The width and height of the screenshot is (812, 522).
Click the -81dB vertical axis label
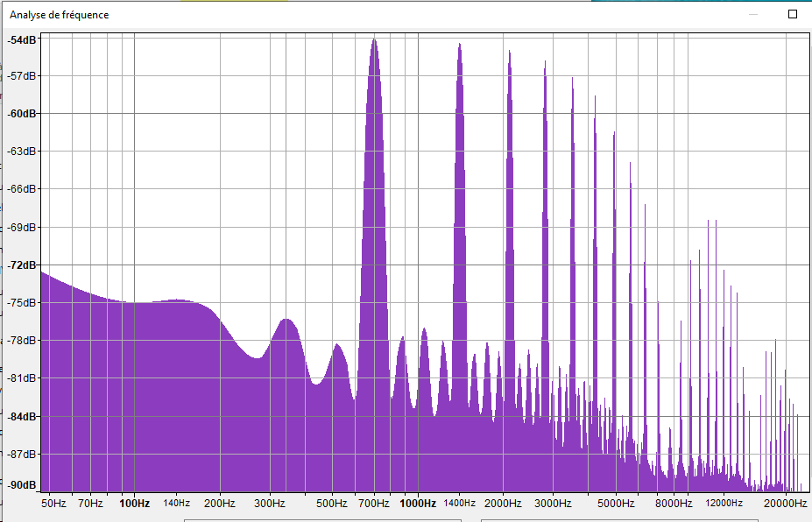click(22, 377)
